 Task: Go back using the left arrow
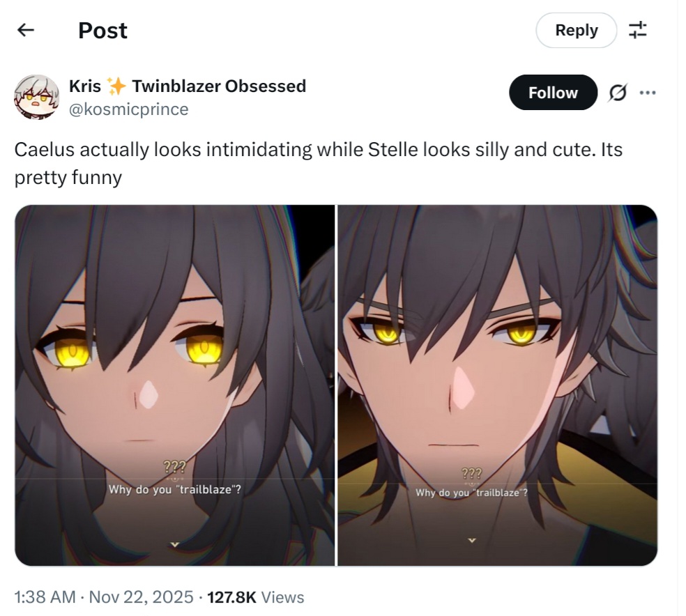coord(26,30)
